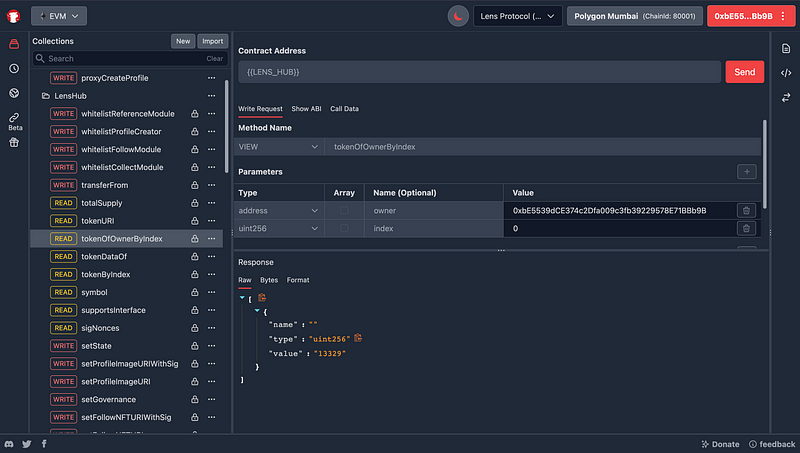Screen dimensions: 800x453
Task: Switch to the Show ABI tab
Action: coord(306,108)
